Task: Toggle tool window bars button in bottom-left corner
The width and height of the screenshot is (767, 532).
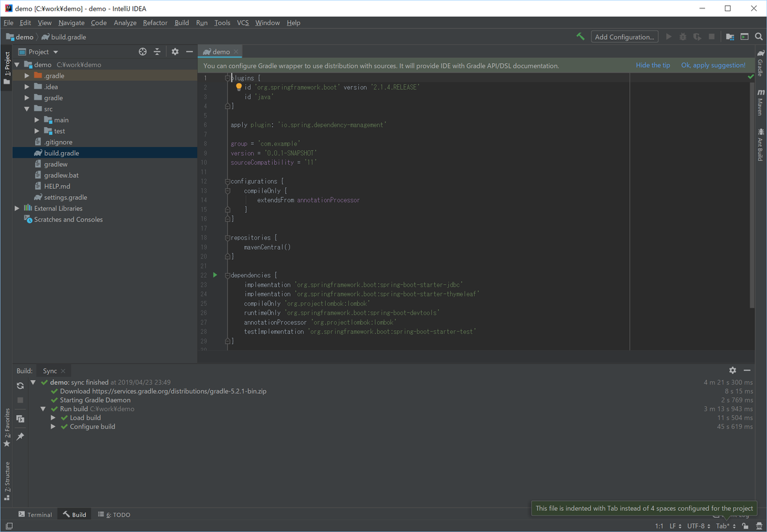Action: click(x=8, y=526)
